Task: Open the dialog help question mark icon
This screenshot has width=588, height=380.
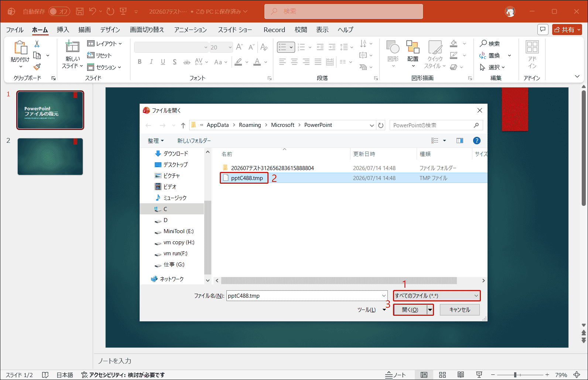Action: coord(477,141)
